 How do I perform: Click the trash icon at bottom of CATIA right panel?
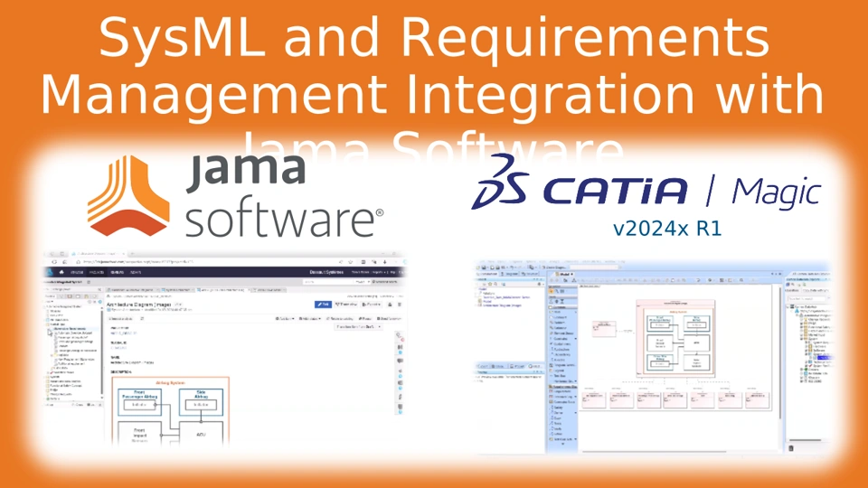[791, 448]
